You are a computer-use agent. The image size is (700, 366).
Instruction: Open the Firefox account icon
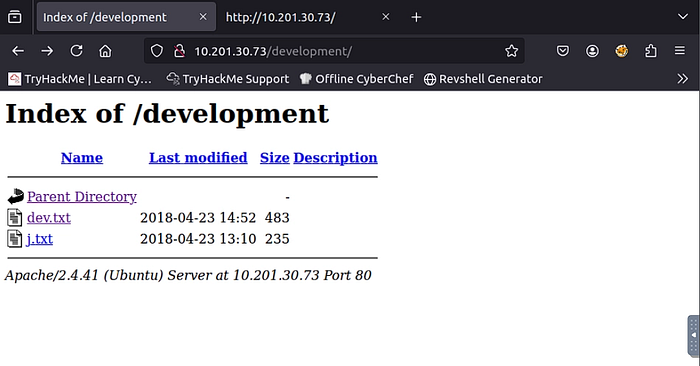coord(592,51)
